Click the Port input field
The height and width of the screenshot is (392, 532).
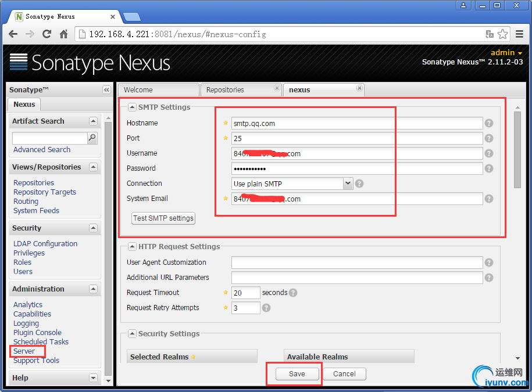click(x=357, y=138)
